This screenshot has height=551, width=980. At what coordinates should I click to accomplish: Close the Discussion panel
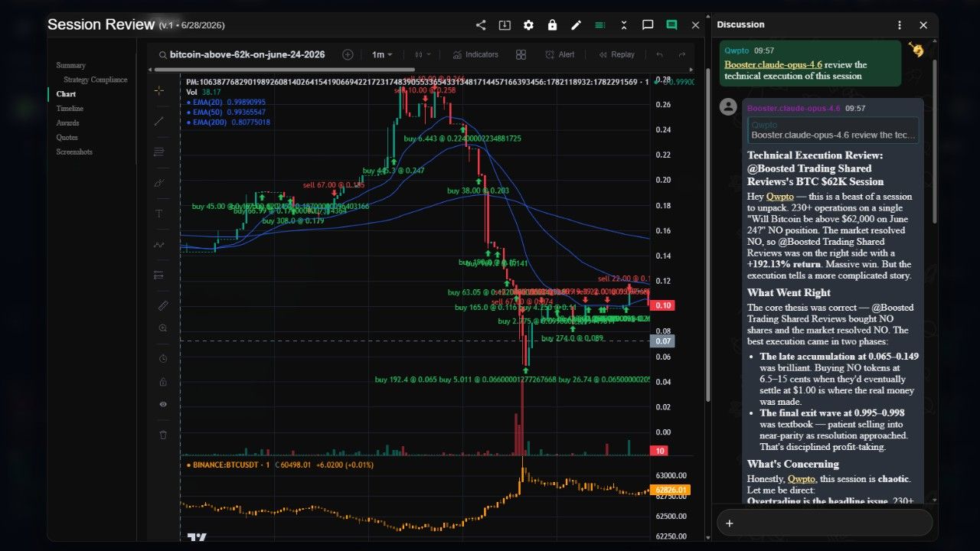(x=923, y=25)
